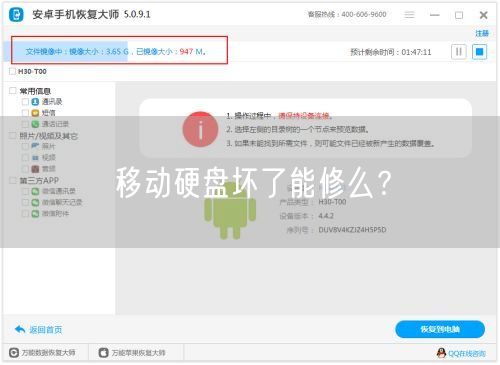Click the 微信通讯录 WeChat icon
Screen dimensions: 500x365
tap(35, 191)
